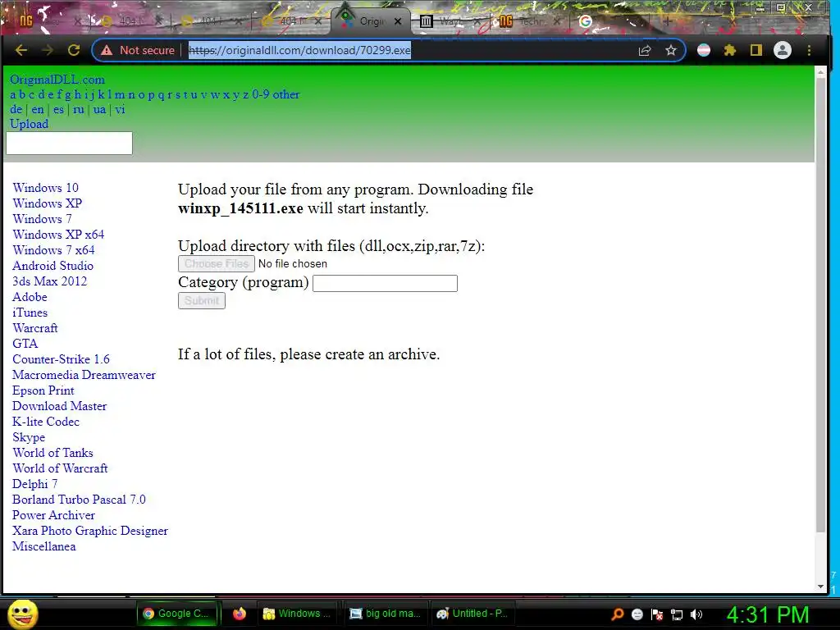Click the white round face tray icon
The width and height of the screenshot is (840, 630).
(637, 614)
